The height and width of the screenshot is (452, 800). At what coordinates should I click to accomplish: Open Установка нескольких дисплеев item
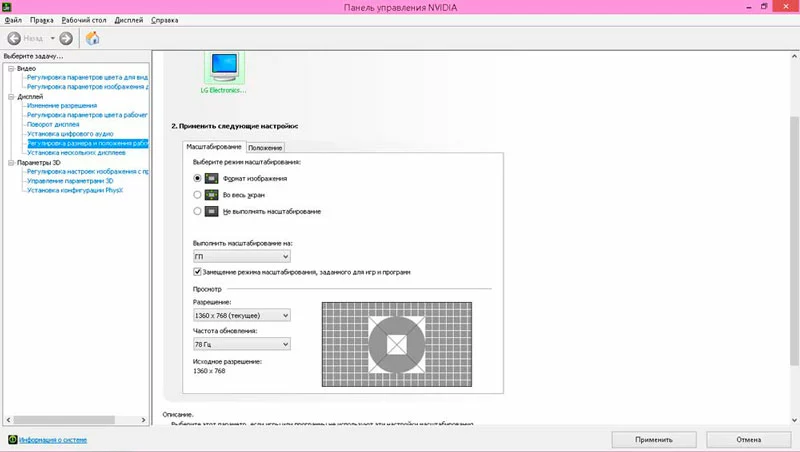point(76,153)
